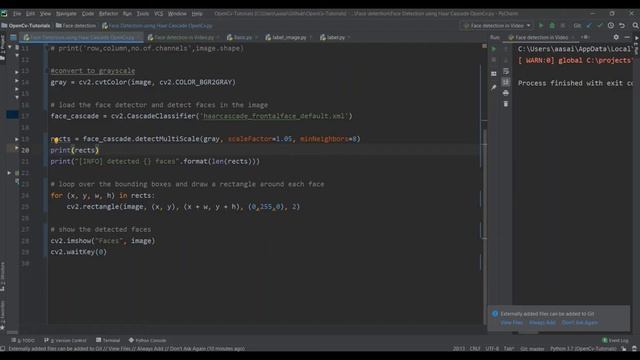The height and width of the screenshot is (360, 640).
Task: Open Git history clock icon
Action: (611, 25)
